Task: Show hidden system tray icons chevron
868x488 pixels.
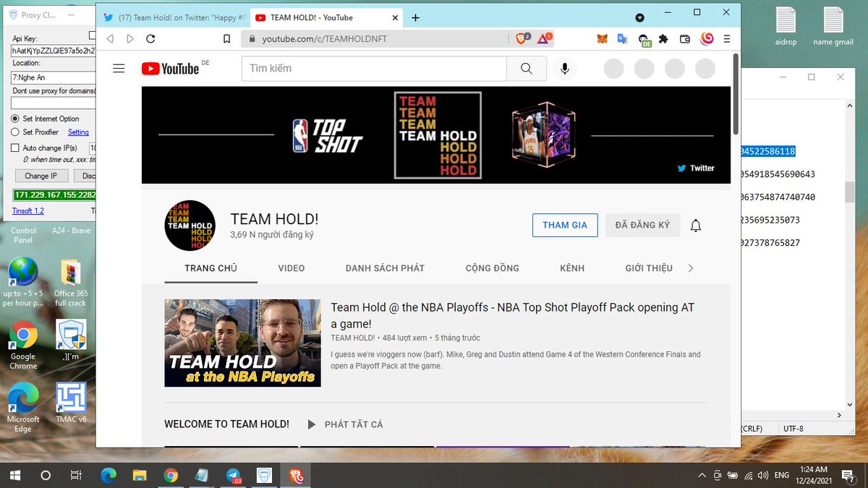Action: coord(702,476)
